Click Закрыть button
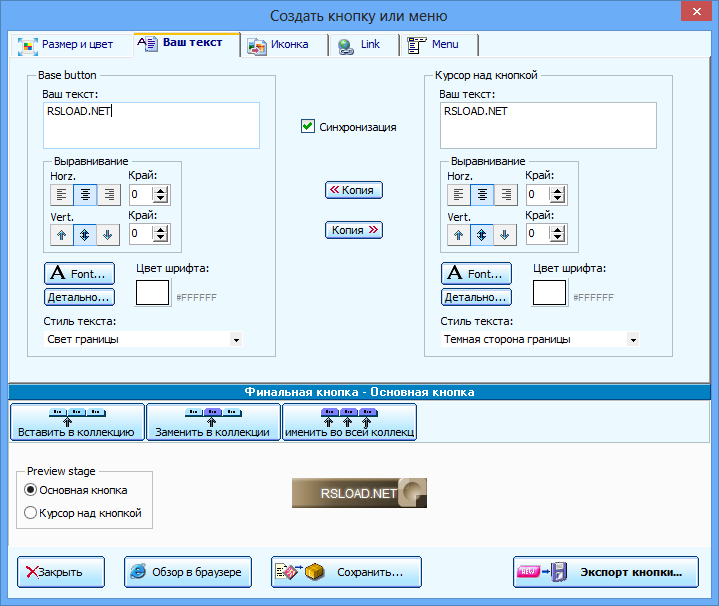The height and width of the screenshot is (606, 719). (61, 572)
